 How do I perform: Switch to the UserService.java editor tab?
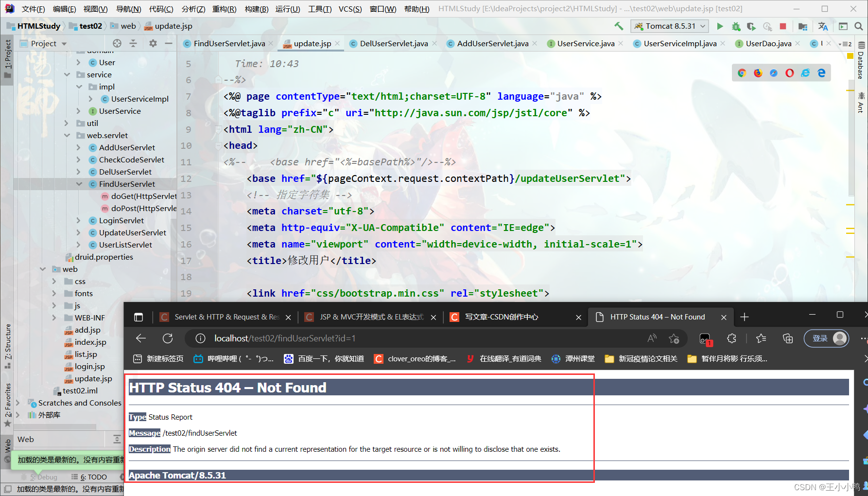point(585,44)
